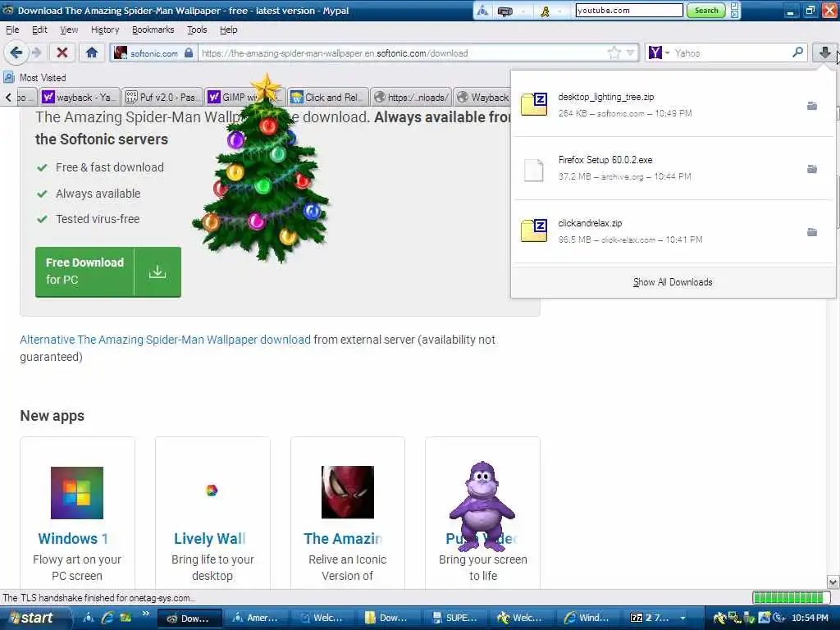Click the triangle logo icon in title bar toolbar
840x630 pixels.
482,10
